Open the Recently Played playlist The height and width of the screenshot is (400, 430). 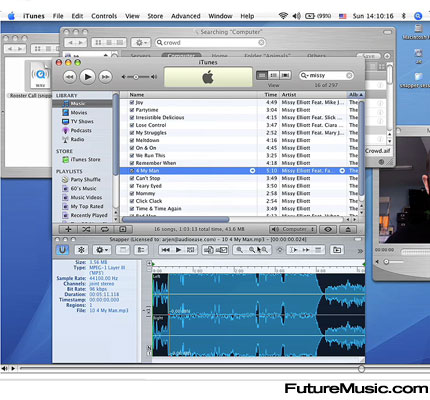point(89,215)
